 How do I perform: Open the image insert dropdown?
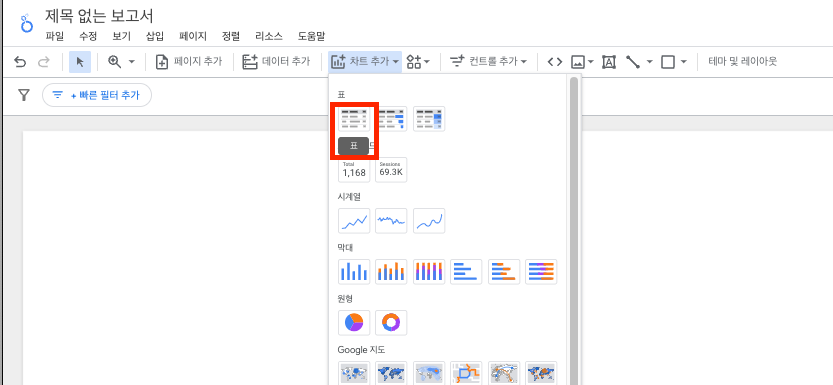[x=582, y=62]
